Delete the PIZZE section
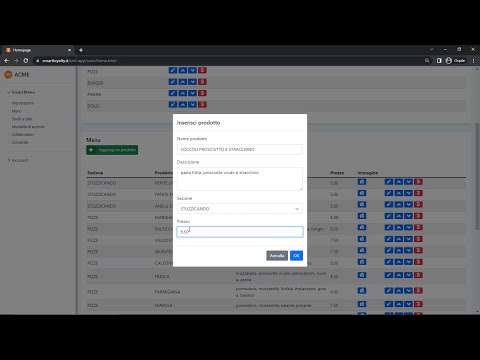Viewport: 480px width, 360px height. [x=202, y=70]
